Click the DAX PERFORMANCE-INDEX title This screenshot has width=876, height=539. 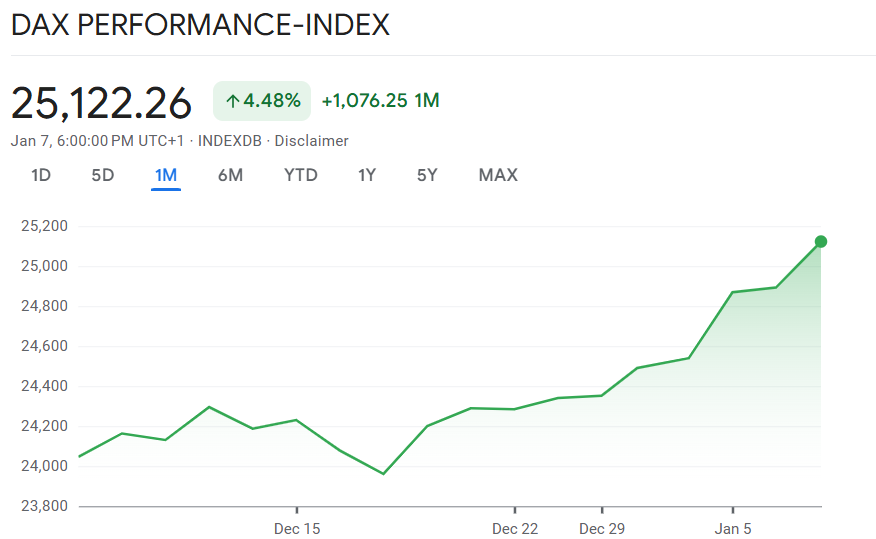200,25
